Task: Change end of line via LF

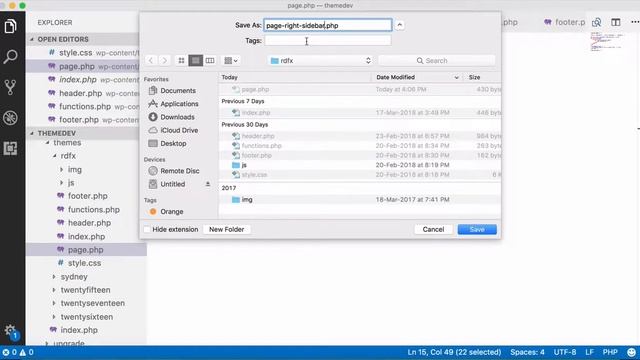Action: (x=589, y=352)
